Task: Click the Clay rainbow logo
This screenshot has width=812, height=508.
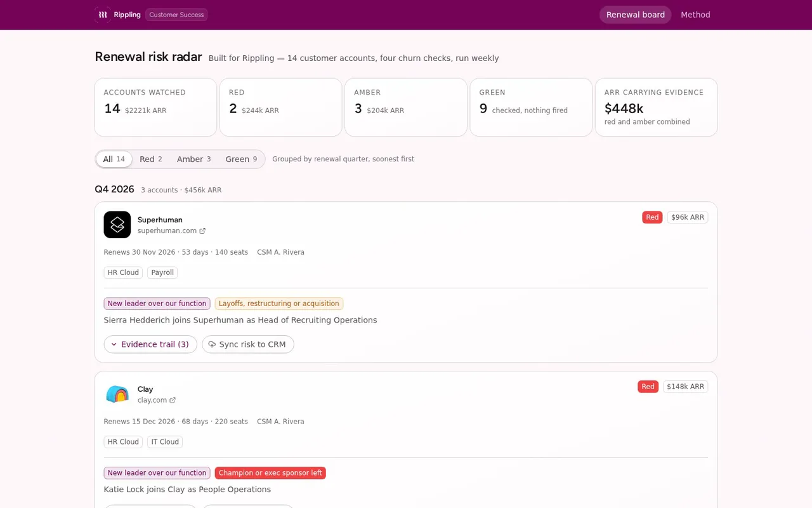Action: click(117, 394)
